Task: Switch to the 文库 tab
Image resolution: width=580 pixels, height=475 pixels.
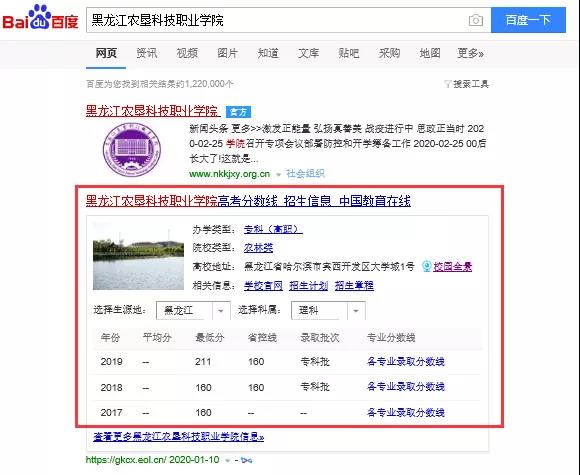Action: (308, 53)
